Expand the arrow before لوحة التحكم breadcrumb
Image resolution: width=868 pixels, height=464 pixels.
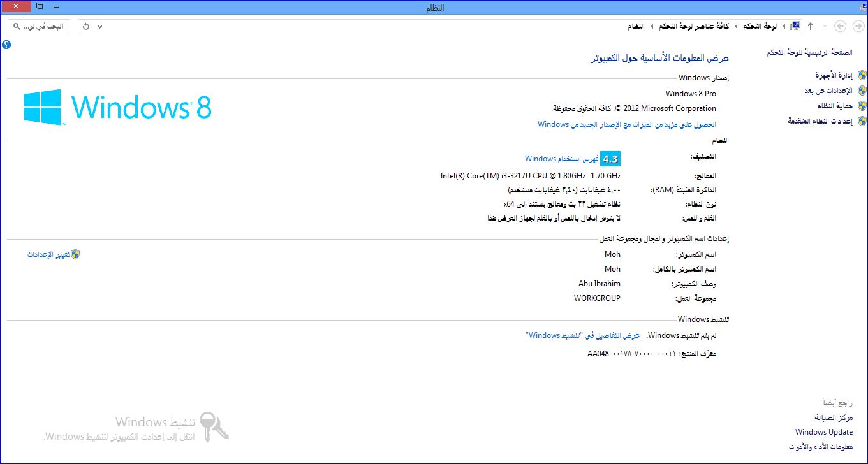783,26
